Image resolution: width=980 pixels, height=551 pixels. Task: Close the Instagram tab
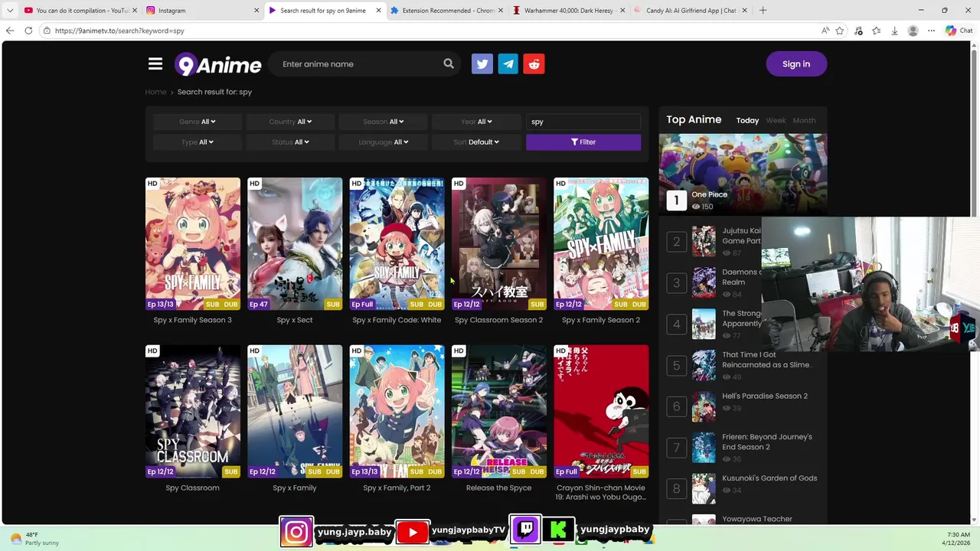coord(256,11)
